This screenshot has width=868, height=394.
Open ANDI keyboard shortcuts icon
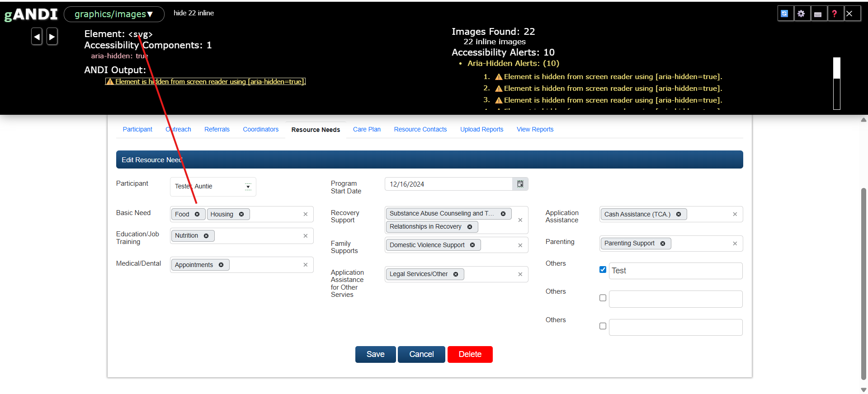pyautogui.click(x=818, y=14)
